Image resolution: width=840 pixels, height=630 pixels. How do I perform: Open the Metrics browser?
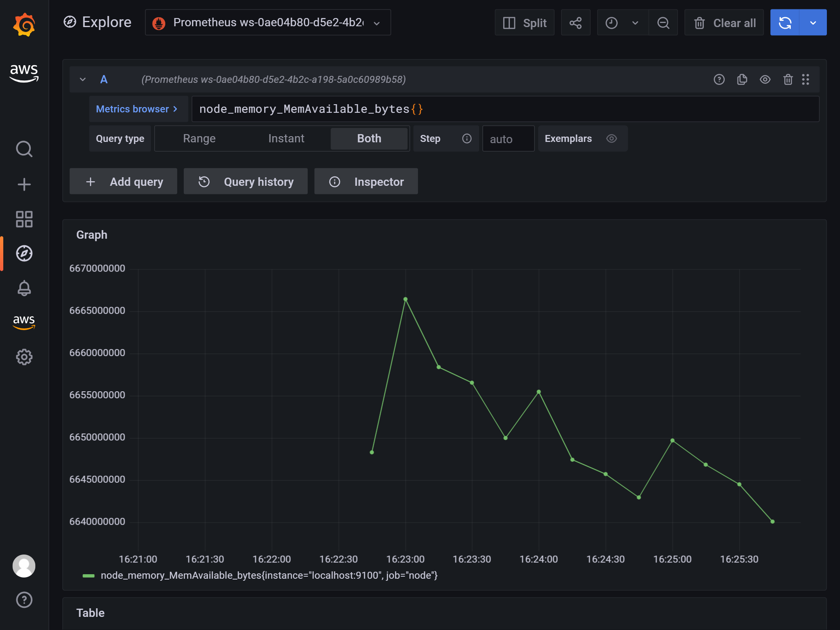click(138, 109)
